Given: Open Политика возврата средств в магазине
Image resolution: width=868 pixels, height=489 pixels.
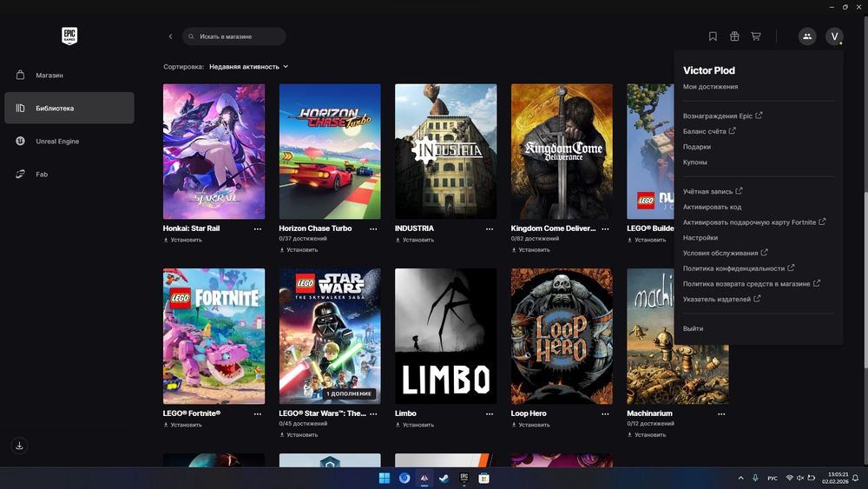Looking at the screenshot, I should 751,283.
